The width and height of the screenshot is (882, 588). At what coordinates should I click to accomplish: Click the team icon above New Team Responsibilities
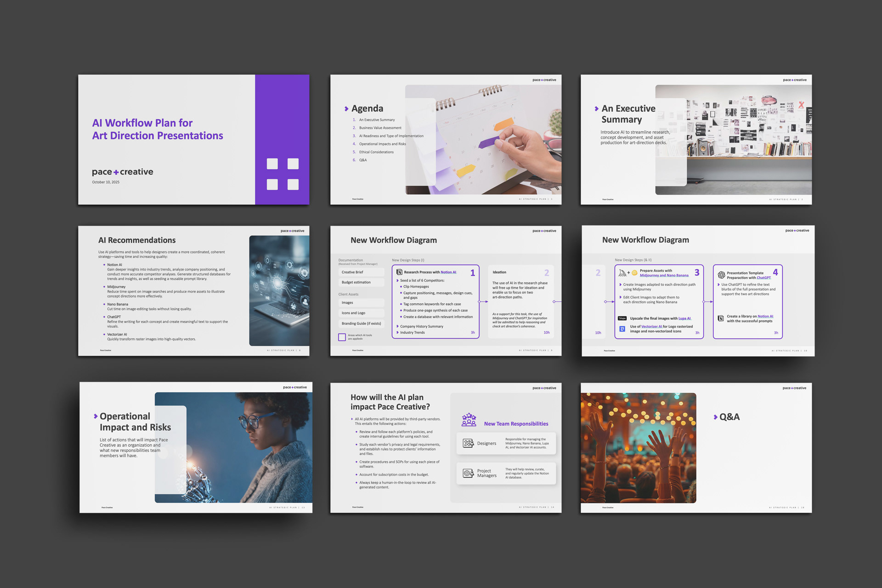point(469,419)
